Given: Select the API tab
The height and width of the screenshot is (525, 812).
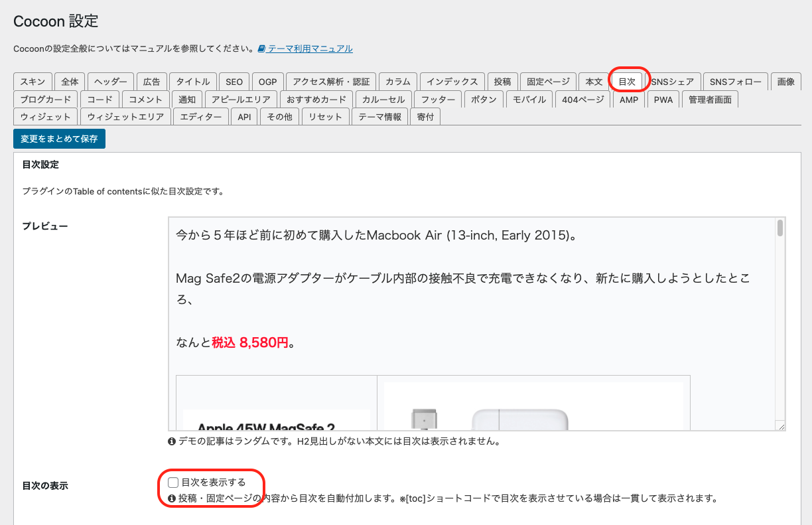Looking at the screenshot, I should pyautogui.click(x=244, y=117).
